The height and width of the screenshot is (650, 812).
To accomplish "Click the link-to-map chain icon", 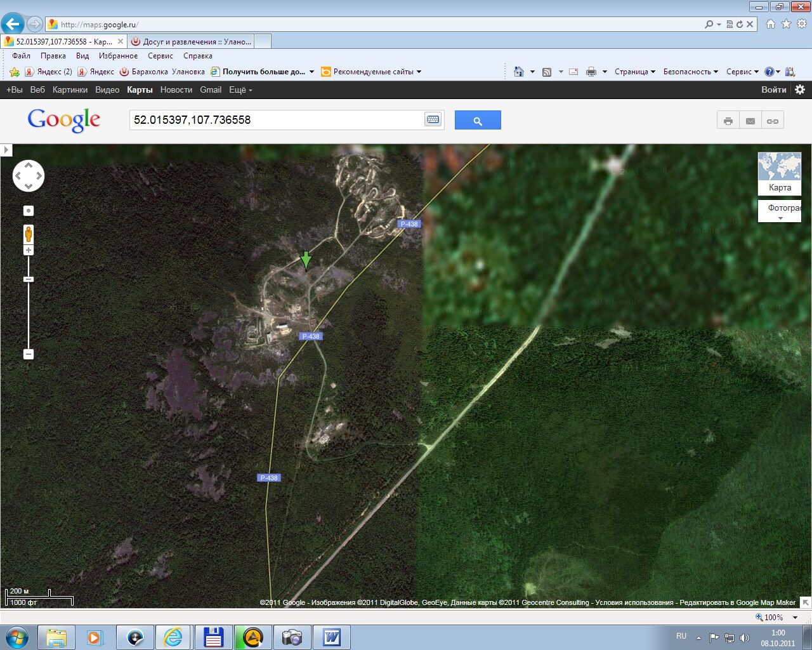I will click(773, 121).
